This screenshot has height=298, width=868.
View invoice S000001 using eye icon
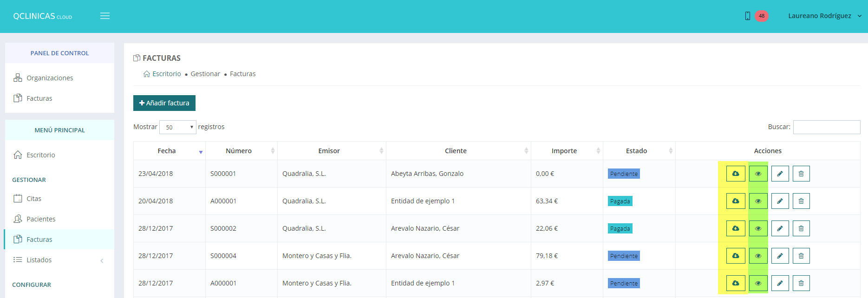(758, 174)
